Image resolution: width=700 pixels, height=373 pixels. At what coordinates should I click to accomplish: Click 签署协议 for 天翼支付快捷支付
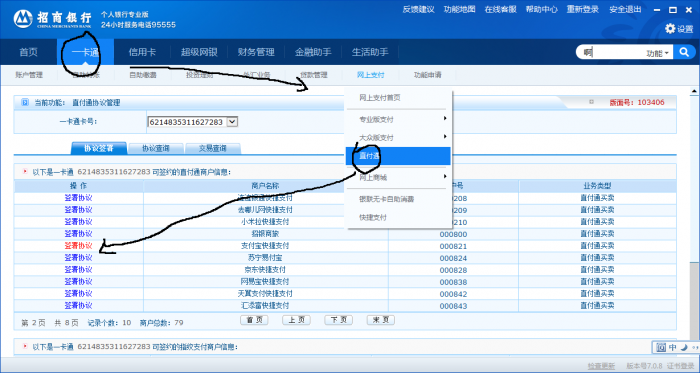[79, 294]
